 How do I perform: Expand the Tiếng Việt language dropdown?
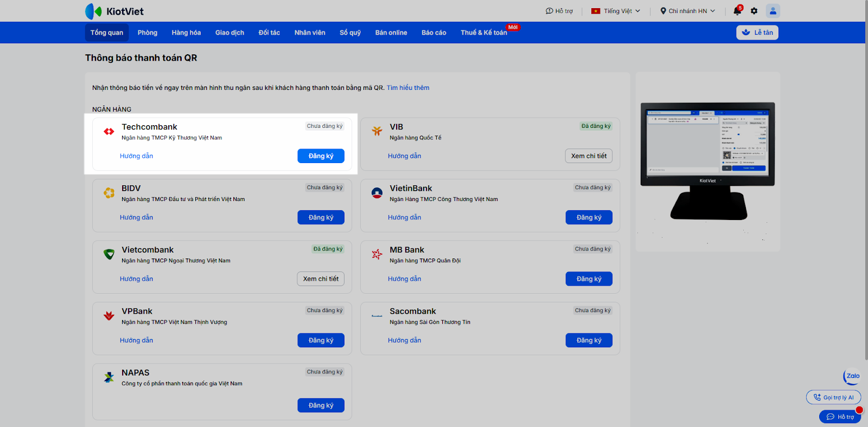[616, 11]
